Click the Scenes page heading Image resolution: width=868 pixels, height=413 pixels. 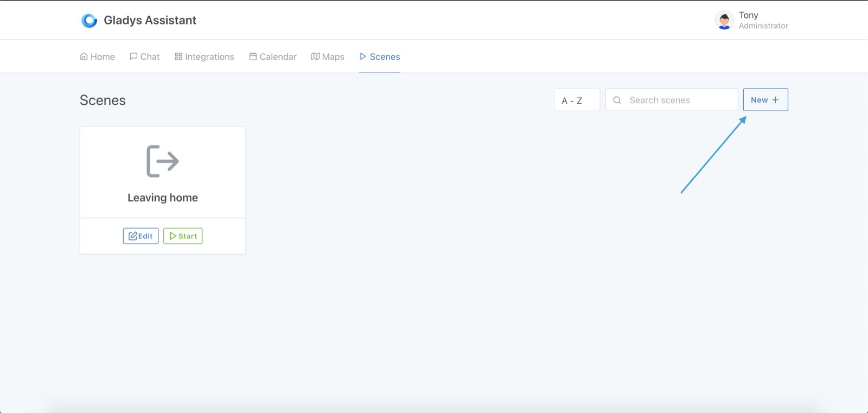(x=103, y=100)
